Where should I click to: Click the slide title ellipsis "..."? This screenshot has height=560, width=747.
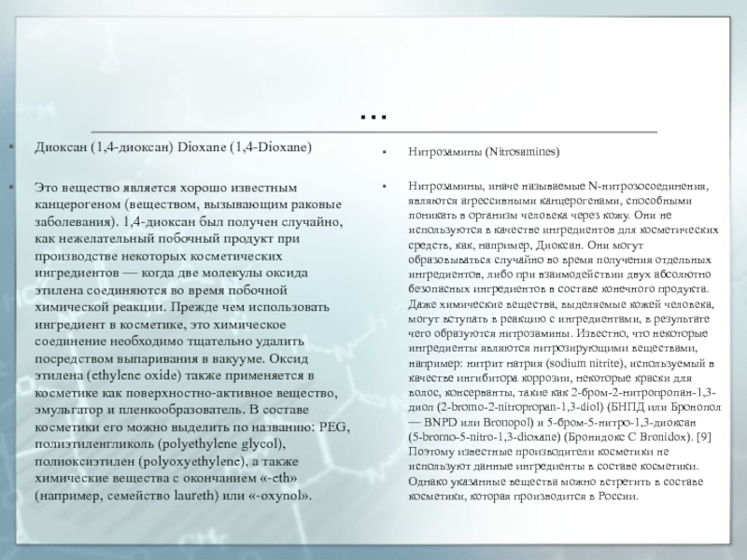373,117
